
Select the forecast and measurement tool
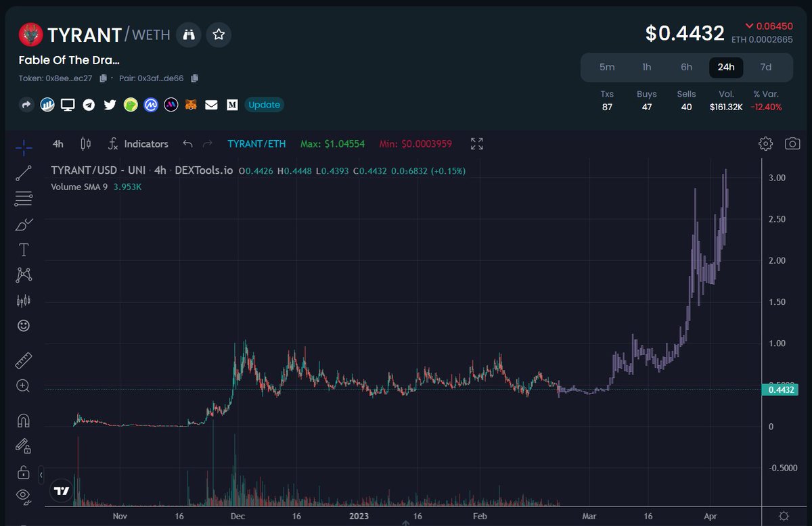(x=23, y=301)
